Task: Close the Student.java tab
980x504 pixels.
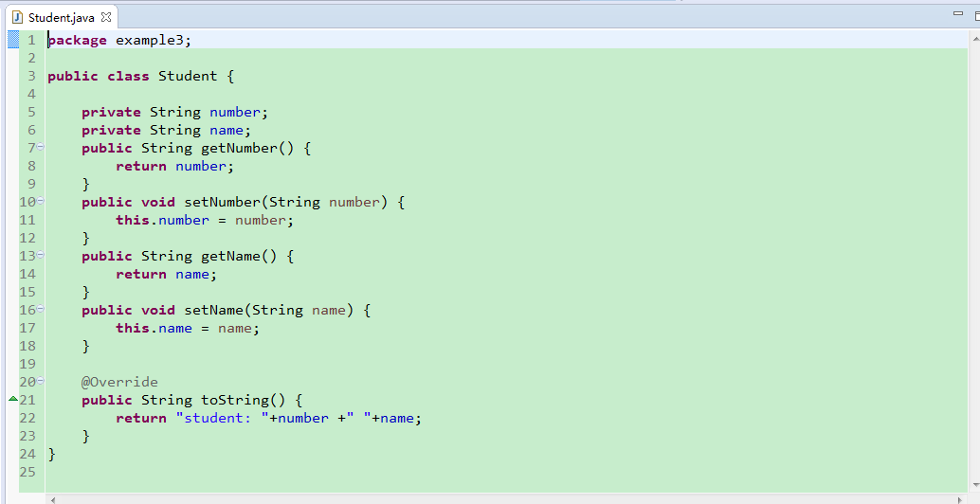Action: (x=106, y=17)
